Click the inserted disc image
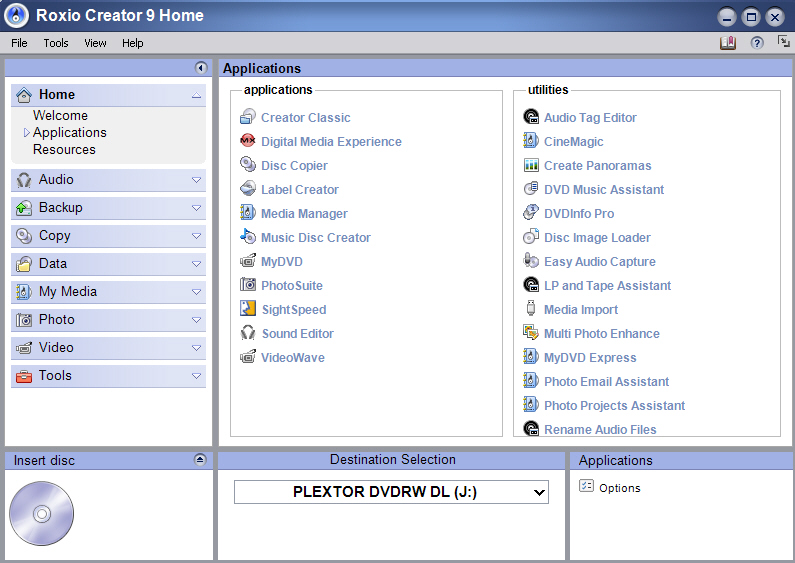795x563 pixels. 42,514
